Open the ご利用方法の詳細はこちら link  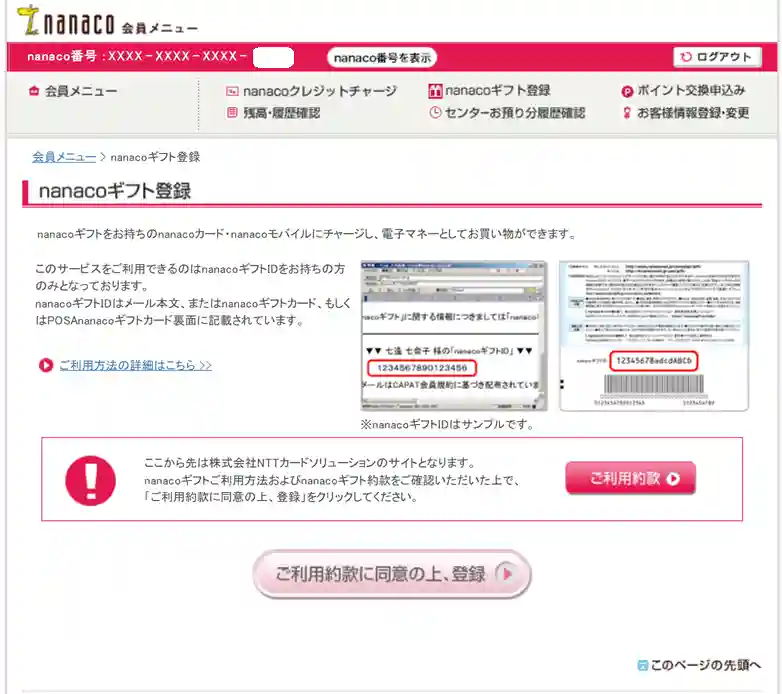point(136,365)
